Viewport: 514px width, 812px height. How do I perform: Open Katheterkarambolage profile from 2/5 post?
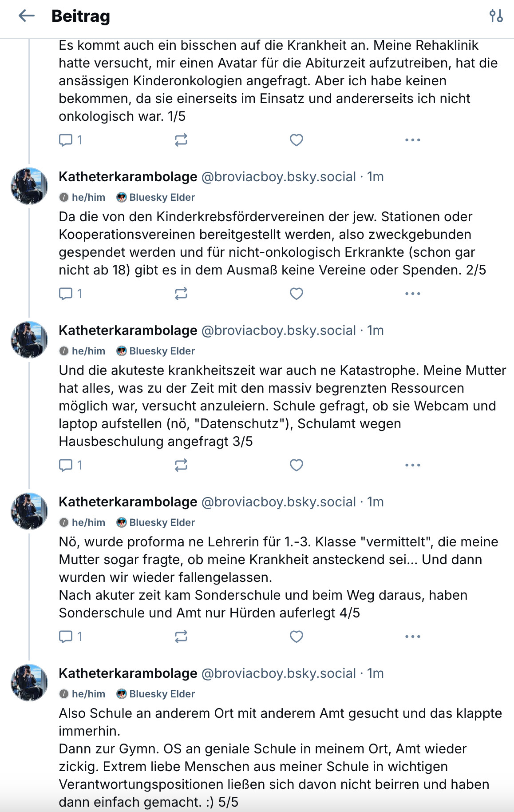[128, 177]
